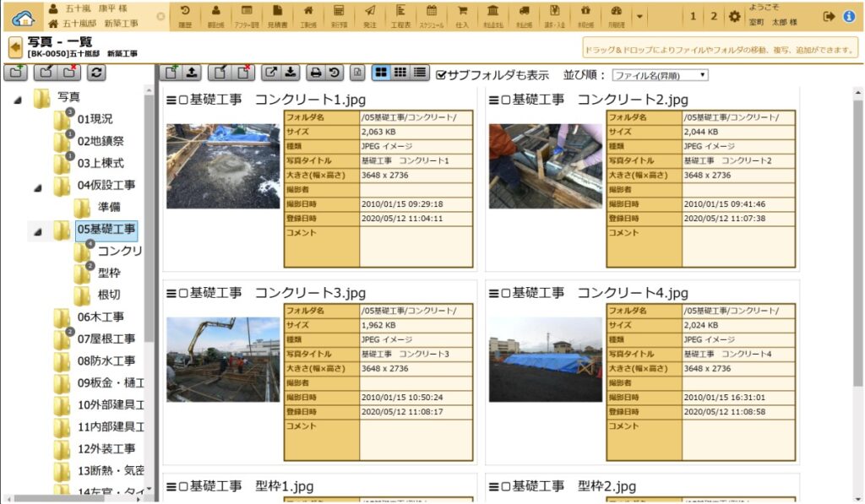Check the box for コンクリート3.jpg

183,293
